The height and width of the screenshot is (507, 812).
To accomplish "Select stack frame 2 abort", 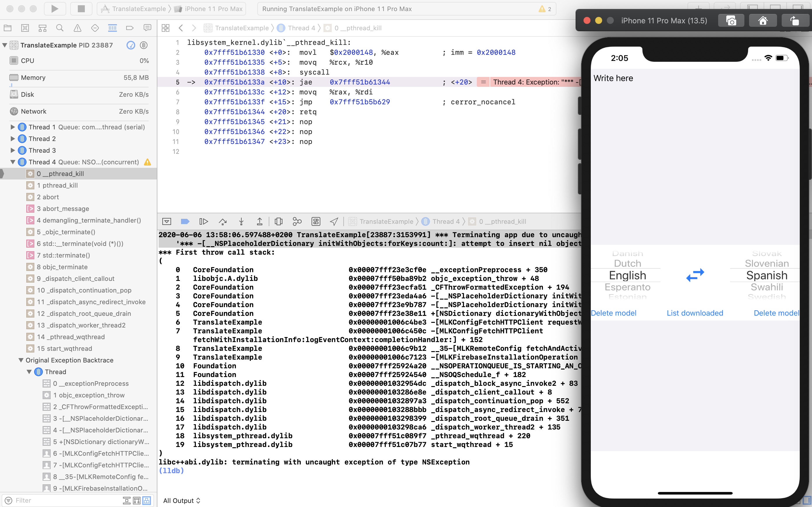I will (78, 197).
